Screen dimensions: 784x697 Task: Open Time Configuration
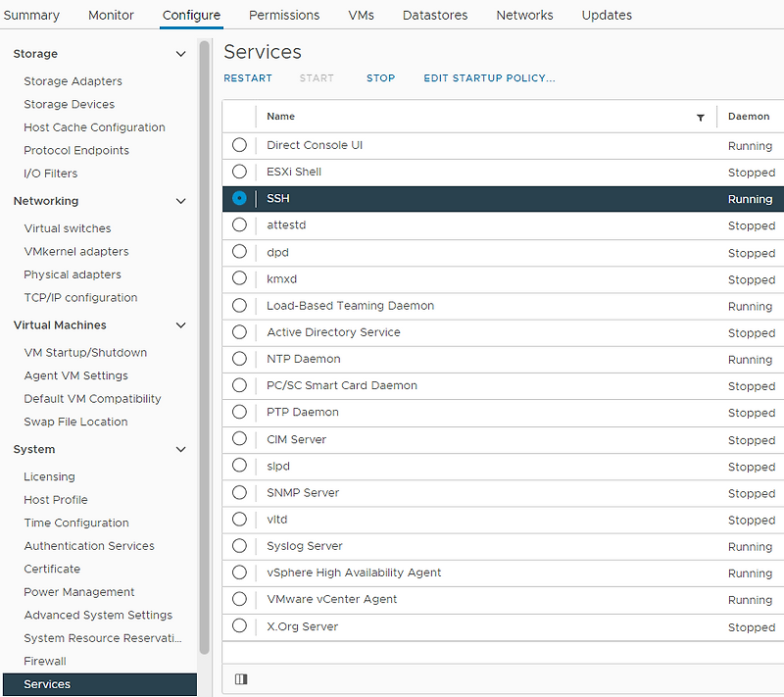pyautogui.click(x=76, y=522)
